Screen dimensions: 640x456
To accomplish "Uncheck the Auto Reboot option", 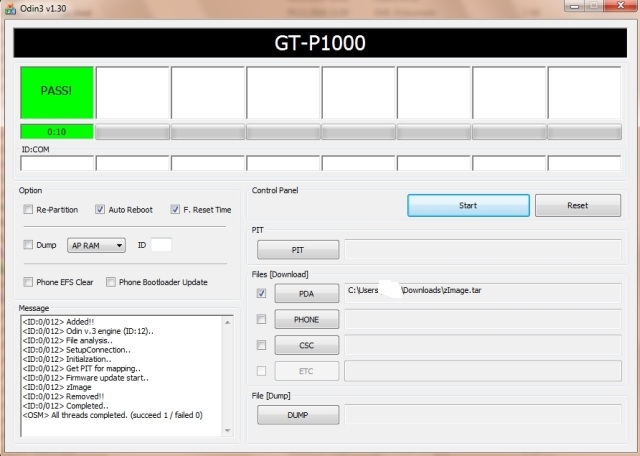I will (100, 209).
